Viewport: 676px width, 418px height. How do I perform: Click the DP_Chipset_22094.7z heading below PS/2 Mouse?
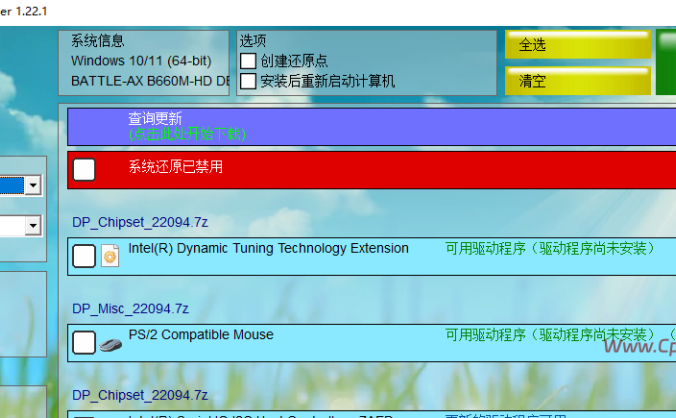tap(140, 395)
